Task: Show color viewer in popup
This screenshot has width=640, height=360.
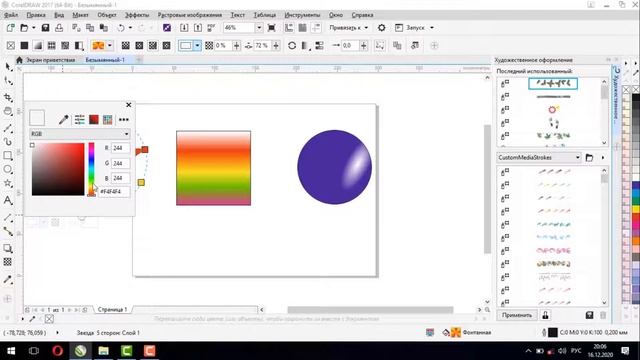Action: (x=94, y=119)
